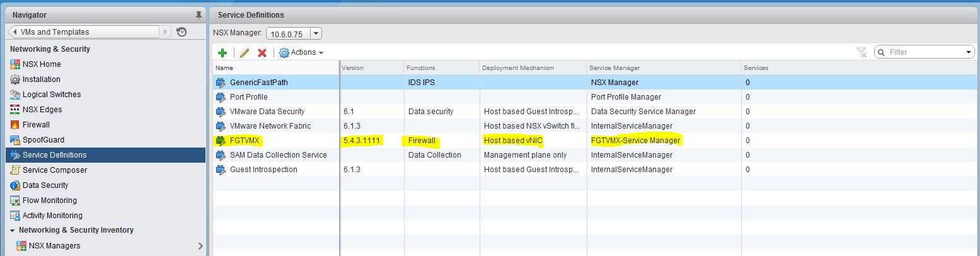Screen dimensions: 980x256
Task: Click the Service Composer icon
Action: click(15, 170)
